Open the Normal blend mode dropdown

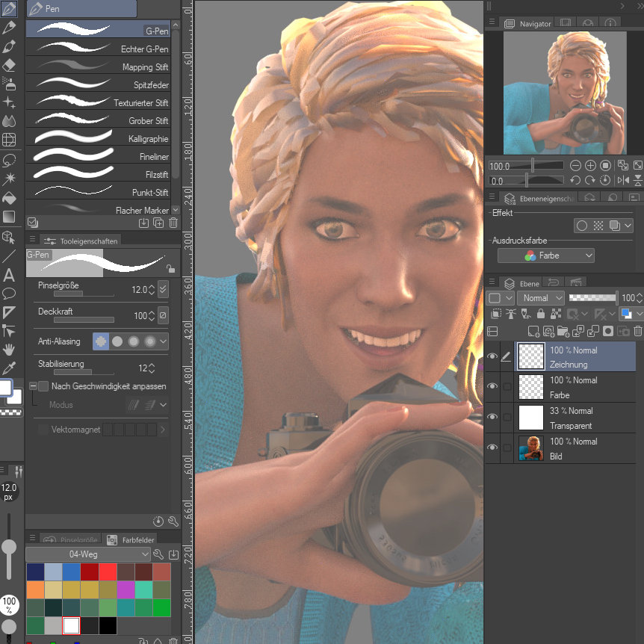pos(541,298)
